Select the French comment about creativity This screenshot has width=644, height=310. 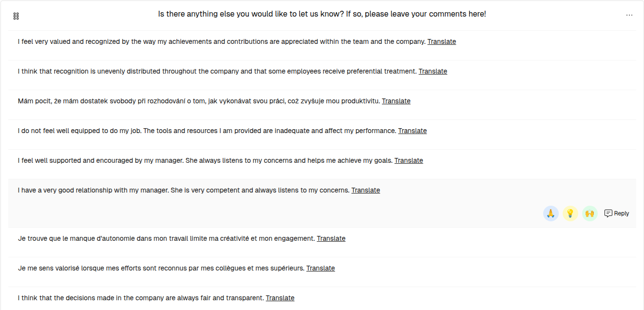tap(322, 238)
